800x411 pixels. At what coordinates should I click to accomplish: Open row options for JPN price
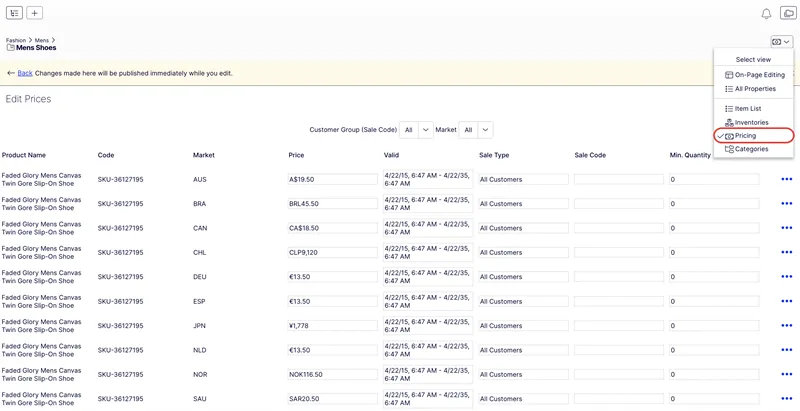pyautogui.click(x=786, y=326)
